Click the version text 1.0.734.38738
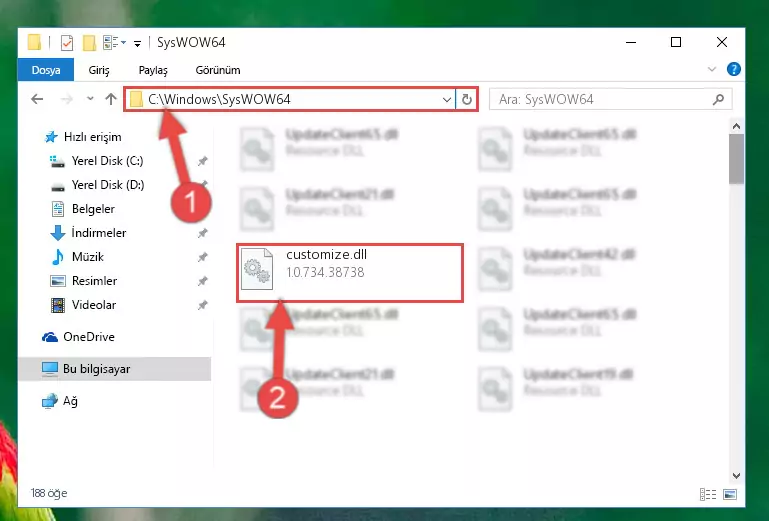Image resolution: width=769 pixels, height=521 pixels. (325, 272)
